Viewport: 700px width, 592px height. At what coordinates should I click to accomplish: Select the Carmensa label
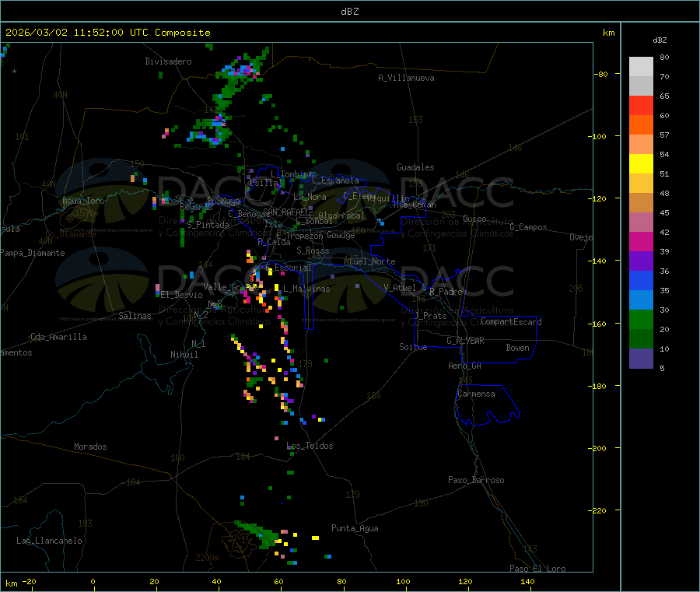coord(476,394)
